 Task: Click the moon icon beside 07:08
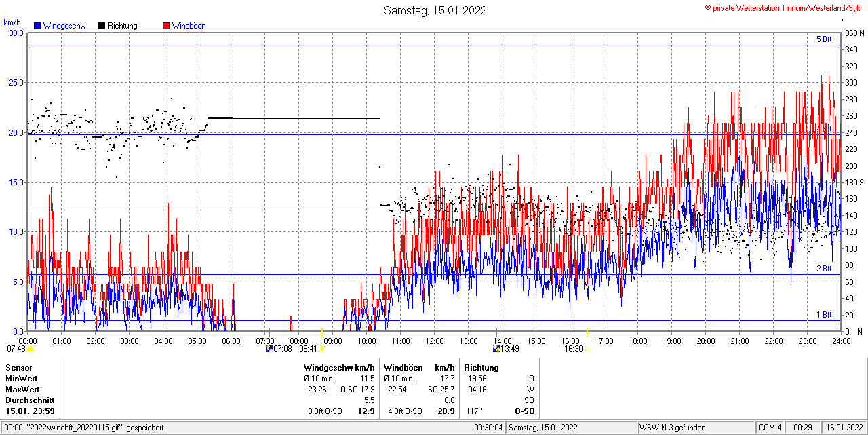269,348
